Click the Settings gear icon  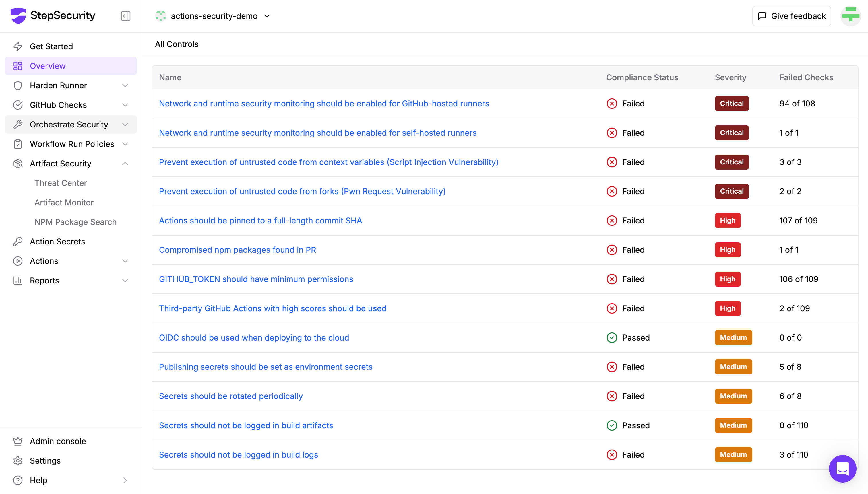(x=18, y=461)
